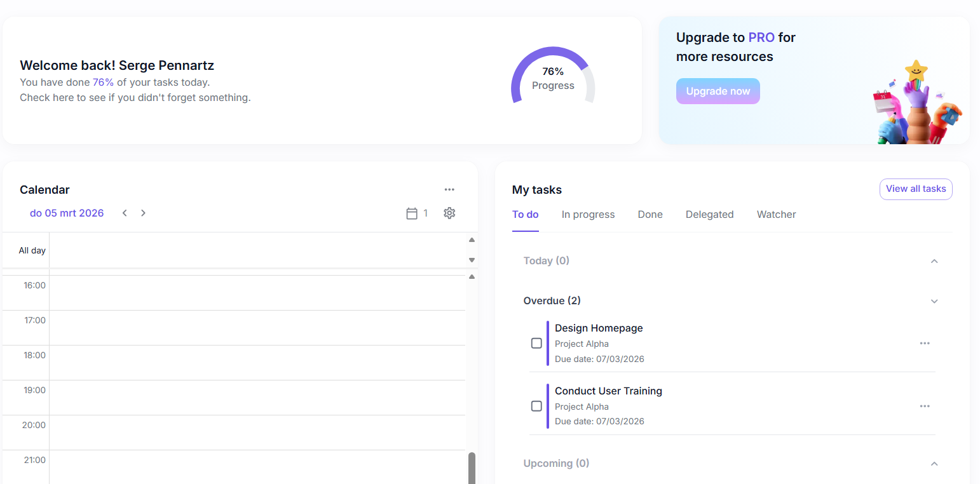Image resolution: width=980 pixels, height=484 pixels.
Task: Click the upgrade banner illustration
Action: click(917, 102)
